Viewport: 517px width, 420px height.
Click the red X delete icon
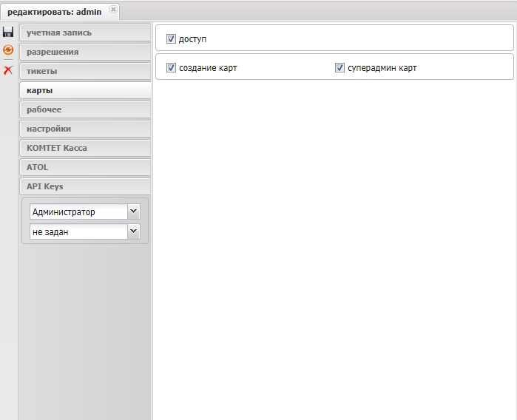8,70
